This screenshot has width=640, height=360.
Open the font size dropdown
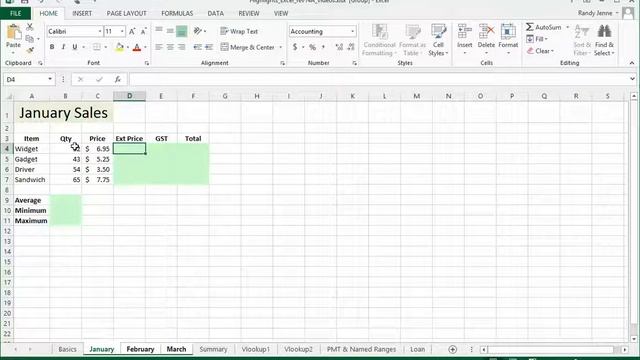tap(122, 31)
